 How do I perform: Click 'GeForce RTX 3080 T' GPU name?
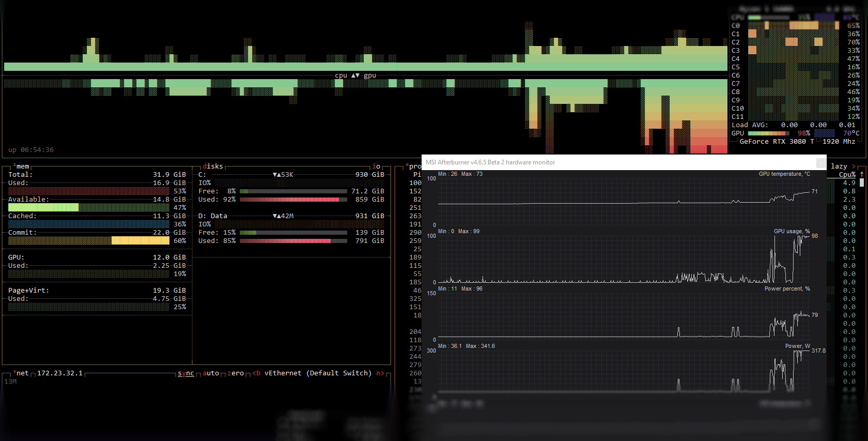777,142
